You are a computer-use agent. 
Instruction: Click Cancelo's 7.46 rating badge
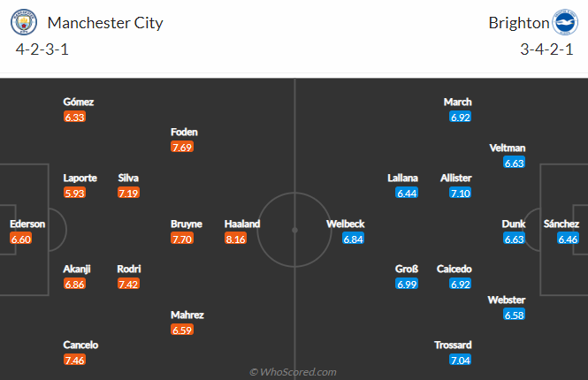point(74,360)
